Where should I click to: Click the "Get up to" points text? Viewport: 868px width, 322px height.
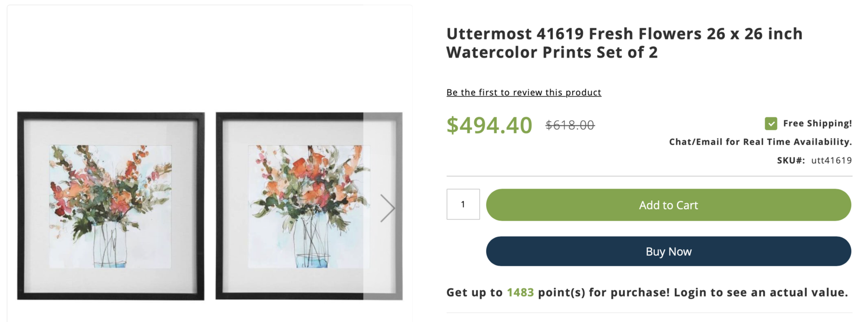tap(474, 293)
